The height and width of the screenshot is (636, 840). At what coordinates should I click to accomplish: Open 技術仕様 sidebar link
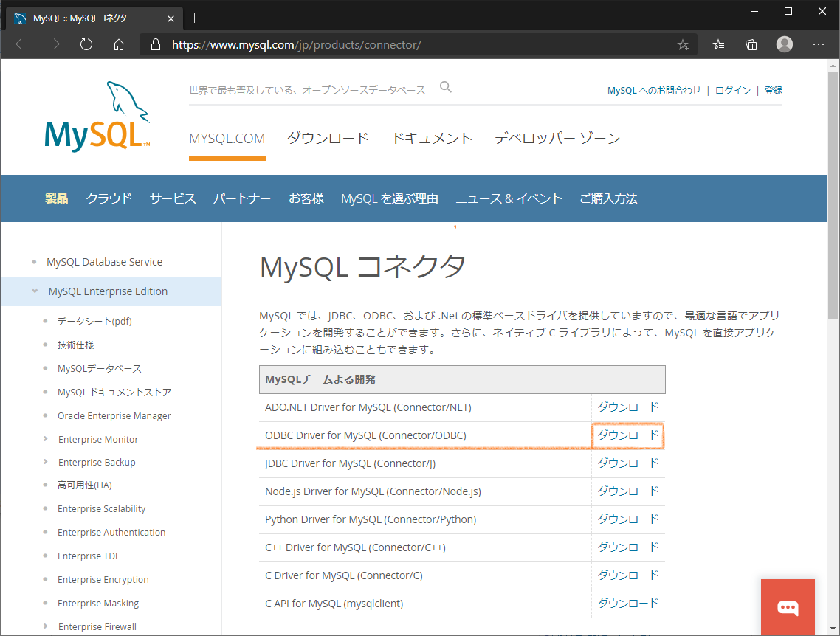(x=75, y=345)
